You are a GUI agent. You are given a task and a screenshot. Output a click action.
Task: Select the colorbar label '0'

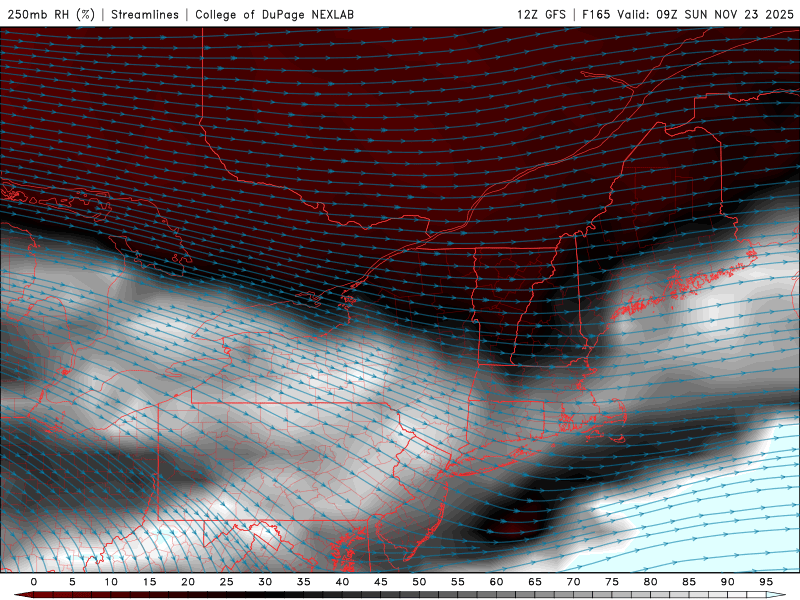click(34, 582)
